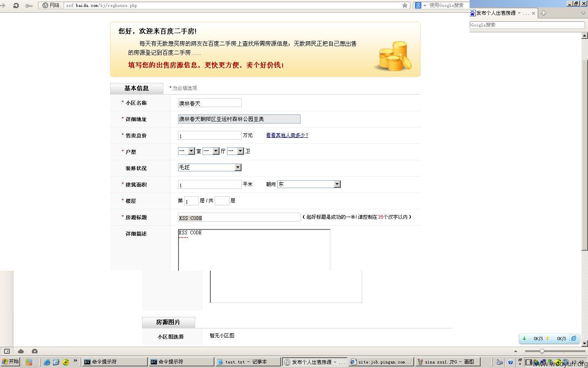The width and height of the screenshot is (588, 368).
Task: Edit the 房源标题 title field
Action: click(239, 217)
